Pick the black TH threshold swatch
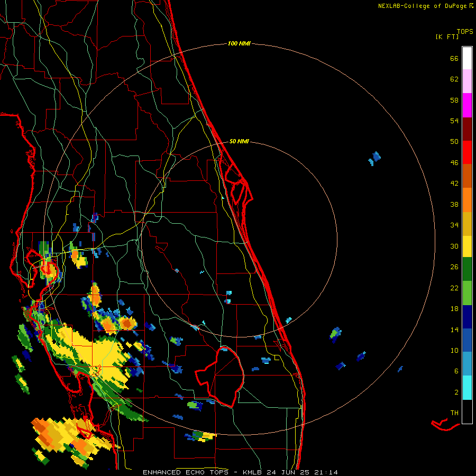 point(467,411)
